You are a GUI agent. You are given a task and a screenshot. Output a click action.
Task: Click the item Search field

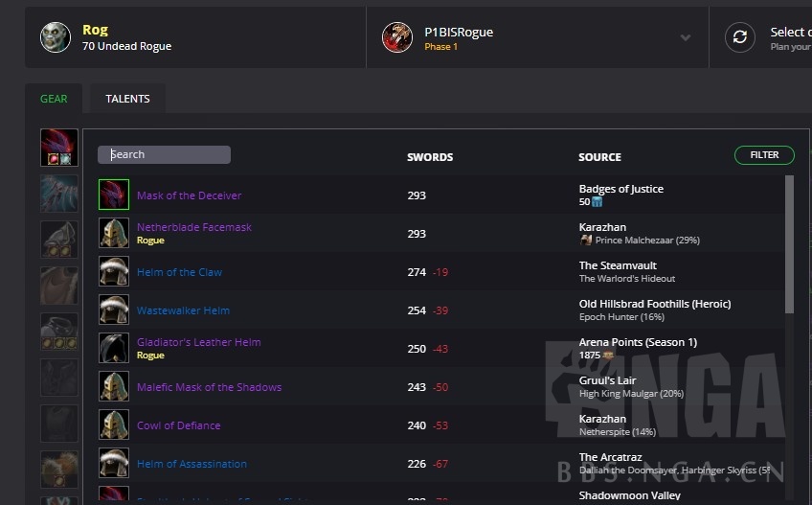pyautogui.click(x=164, y=154)
